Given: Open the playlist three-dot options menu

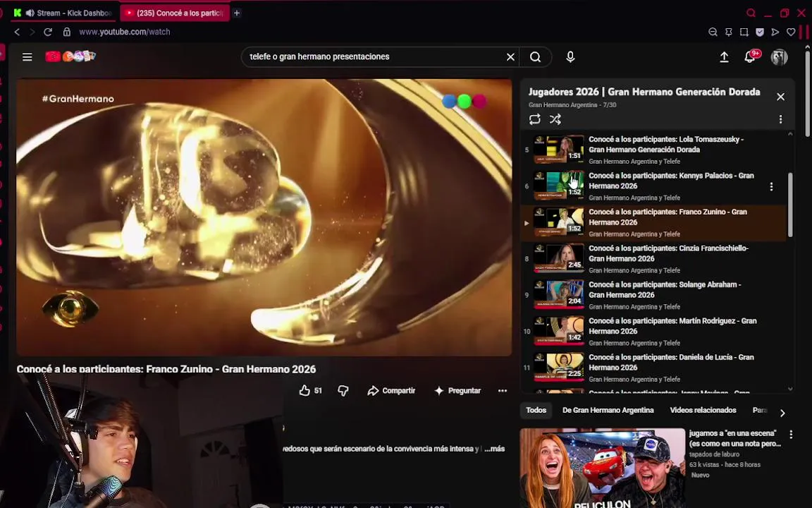Looking at the screenshot, I should pos(780,120).
